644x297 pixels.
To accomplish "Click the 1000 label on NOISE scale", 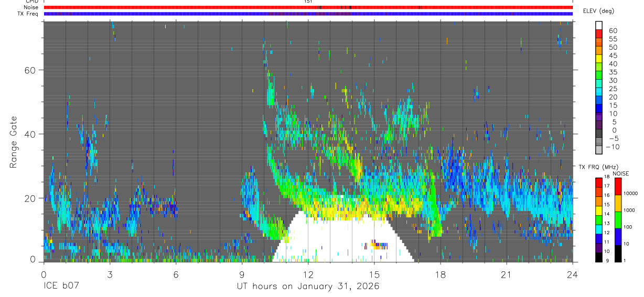I will [629, 210].
